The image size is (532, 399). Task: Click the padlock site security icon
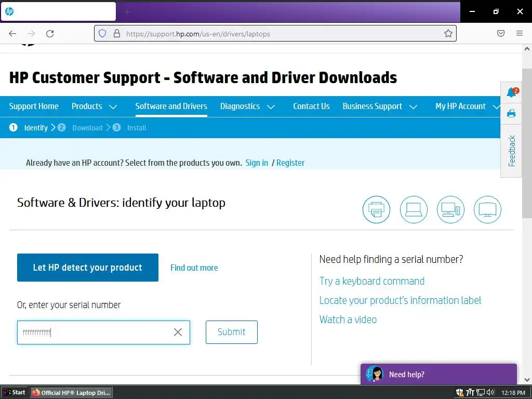[117, 33]
